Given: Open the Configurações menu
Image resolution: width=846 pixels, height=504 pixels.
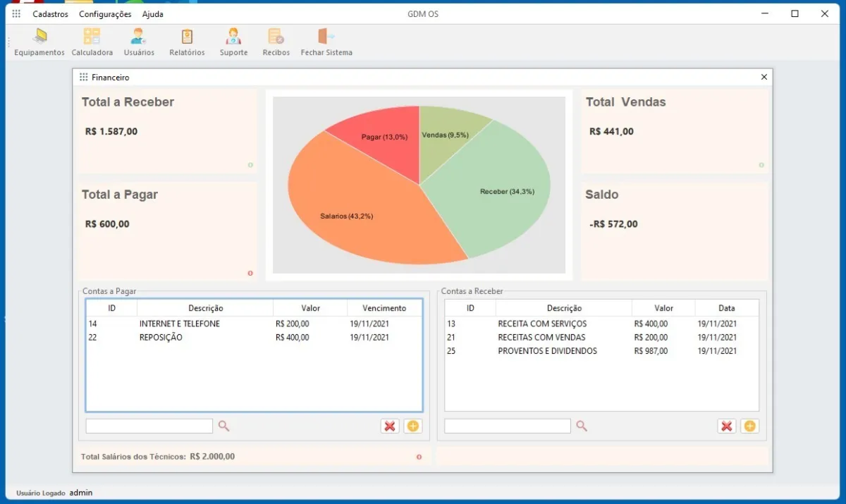Looking at the screenshot, I should point(105,14).
